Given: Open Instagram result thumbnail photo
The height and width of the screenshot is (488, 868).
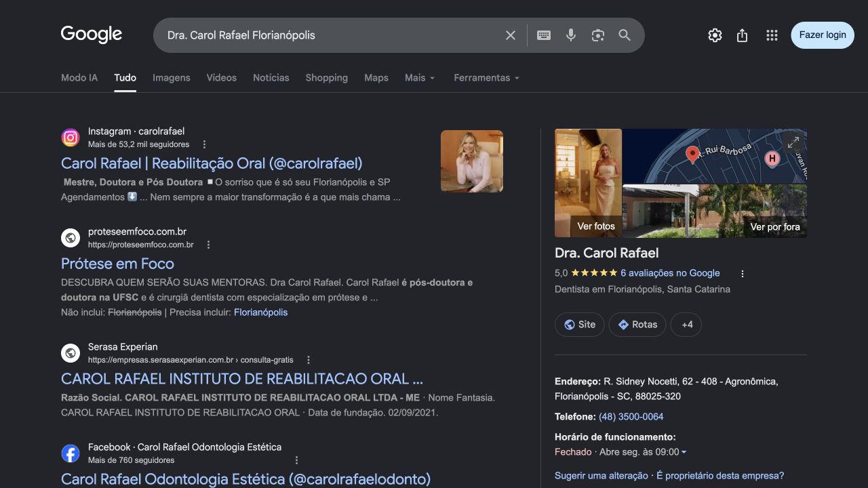Looking at the screenshot, I should click(472, 161).
